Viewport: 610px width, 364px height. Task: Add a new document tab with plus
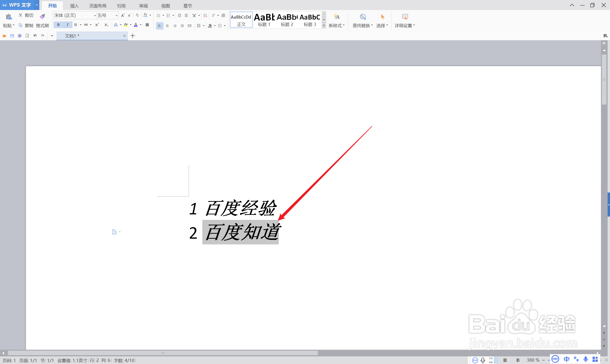[x=133, y=36]
